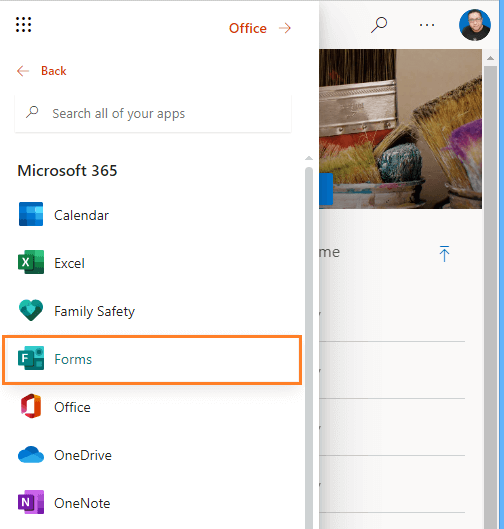Open the search magnifier in the header
504x529 pixels.
[379, 25]
